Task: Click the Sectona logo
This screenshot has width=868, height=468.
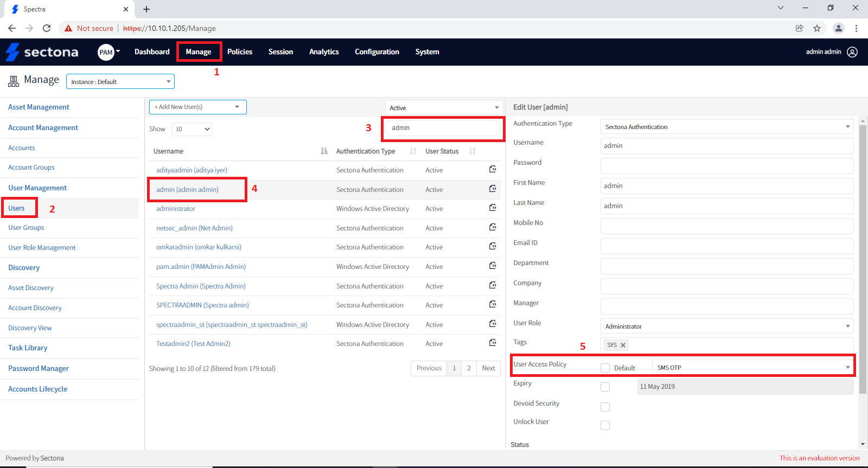Action: click(42, 52)
